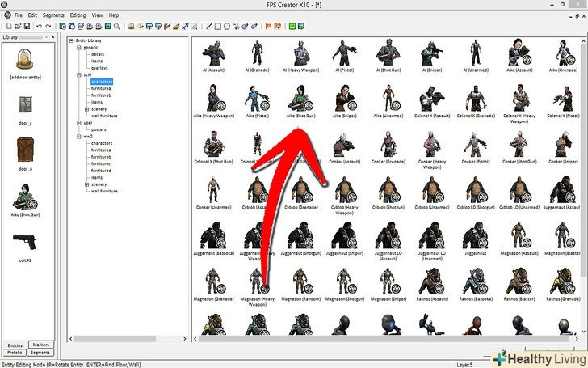Select colt45 pistol in the Library

click(x=25, y=247)
